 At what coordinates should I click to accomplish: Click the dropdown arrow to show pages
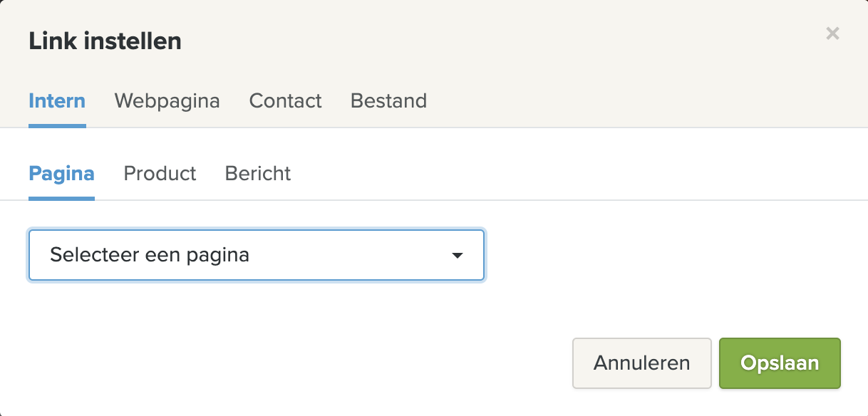(459, 255)
